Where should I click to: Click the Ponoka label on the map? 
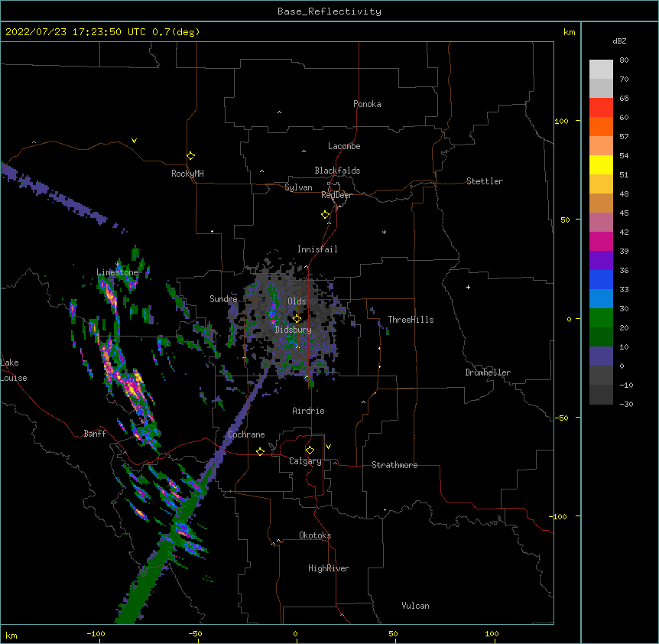tap(367, 104)
